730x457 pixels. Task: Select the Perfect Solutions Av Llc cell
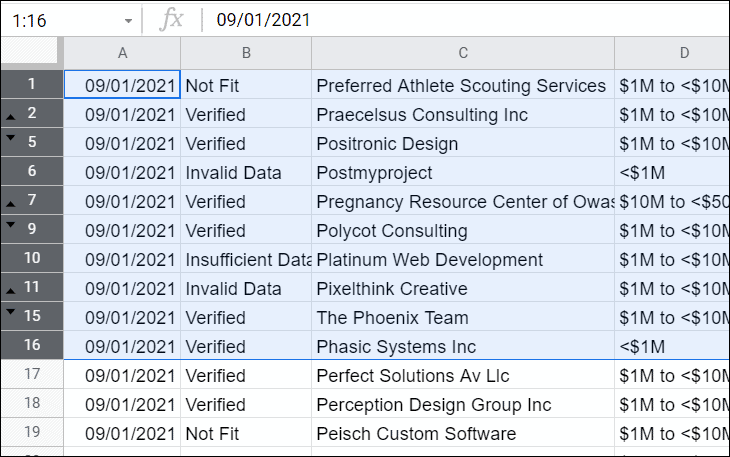tap(463, 376)
